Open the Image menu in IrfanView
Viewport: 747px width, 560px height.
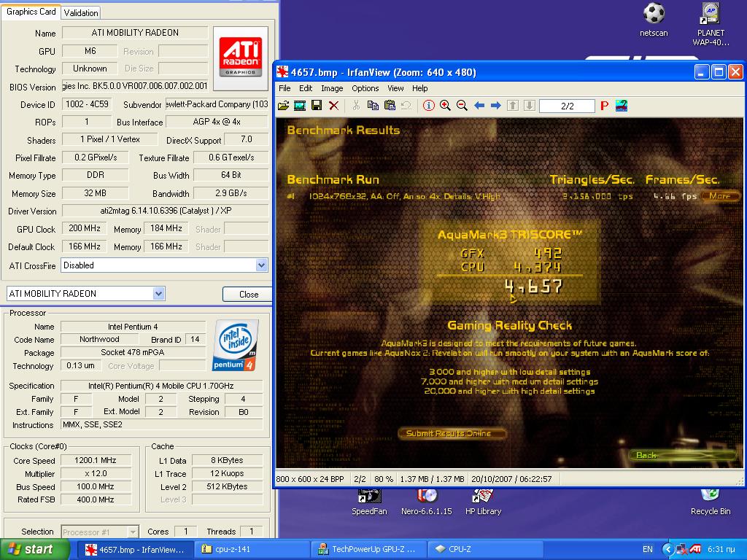point(332,88)
